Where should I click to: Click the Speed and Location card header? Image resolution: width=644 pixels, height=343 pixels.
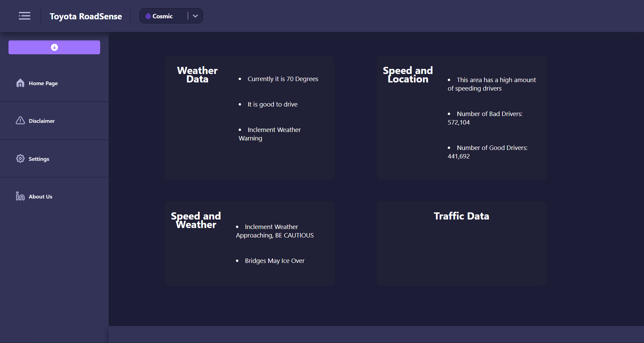pyautogui.click(x=408, y=74)
